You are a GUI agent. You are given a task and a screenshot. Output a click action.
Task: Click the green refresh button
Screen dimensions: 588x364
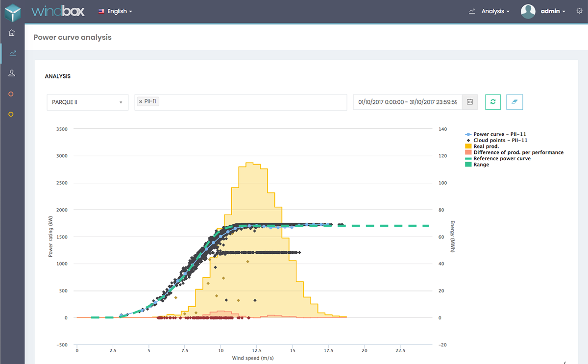492,102
